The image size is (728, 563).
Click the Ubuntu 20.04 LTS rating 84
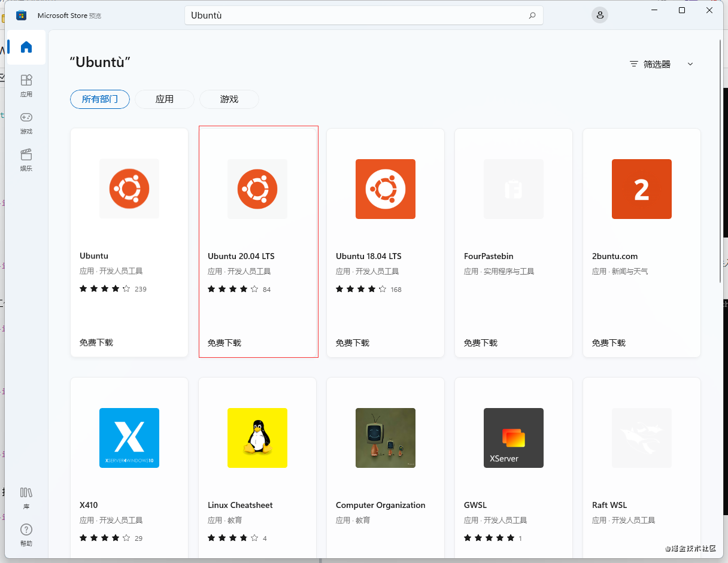(x=239, y=290)
